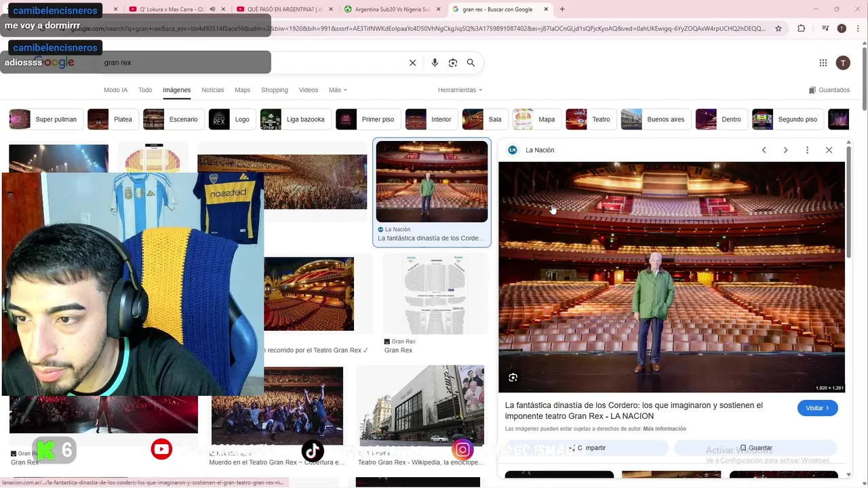
Task: Filter images by Logo chip
Action: click(x=233, y=119)
